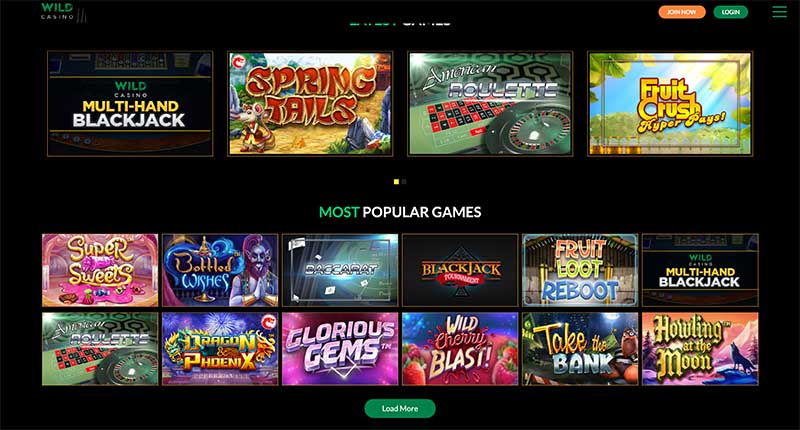Select the first carousel page dot
The height and width of the screenshot is (430, 800).
(x=396, y=182)
